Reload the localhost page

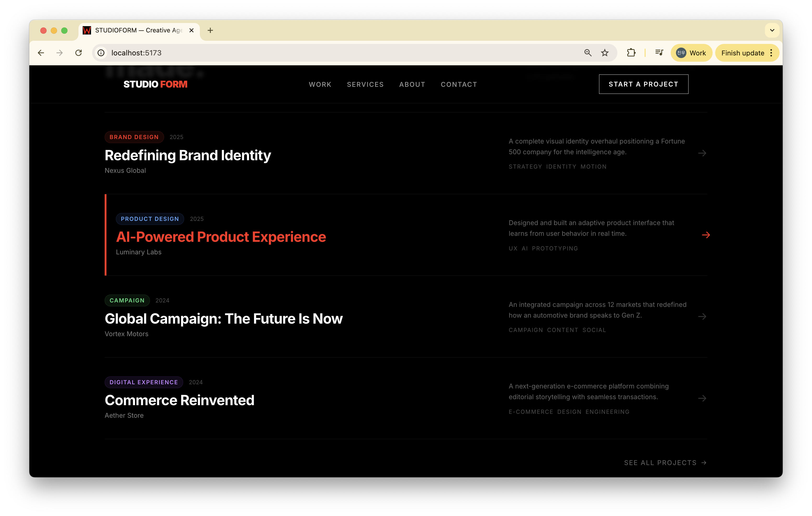pyautogui.click(x=78, y=53)
